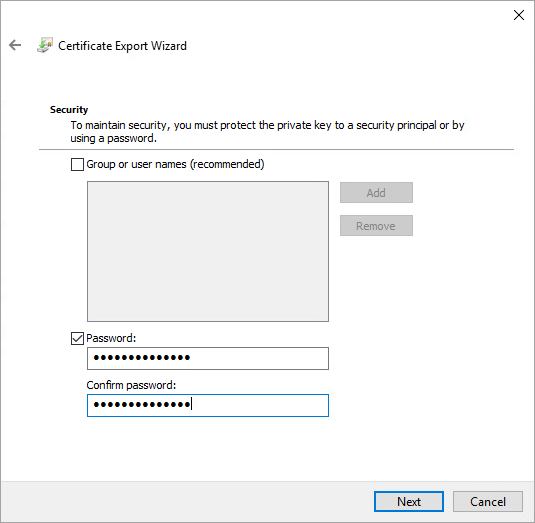This screenshot has width=535, height=523.
Task: Enable the Group or user names checkbox
Action: click(x=77, y=164)
